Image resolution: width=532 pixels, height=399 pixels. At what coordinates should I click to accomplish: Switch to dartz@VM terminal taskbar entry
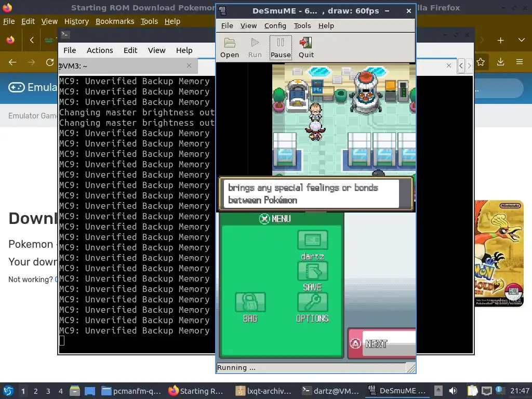pos(330,391)
